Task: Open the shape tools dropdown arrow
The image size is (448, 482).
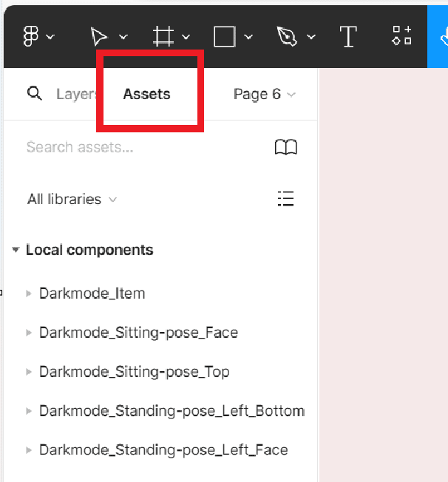Action: pos(248,37)
